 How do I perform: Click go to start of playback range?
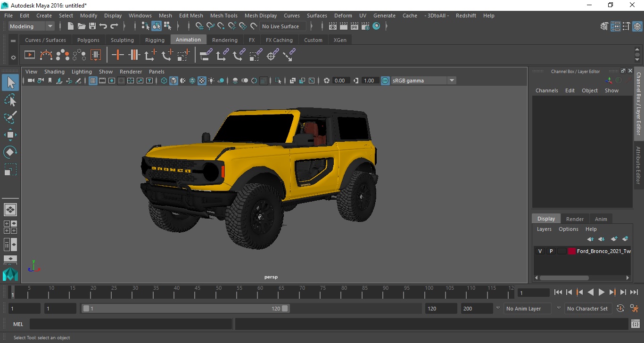558,292
